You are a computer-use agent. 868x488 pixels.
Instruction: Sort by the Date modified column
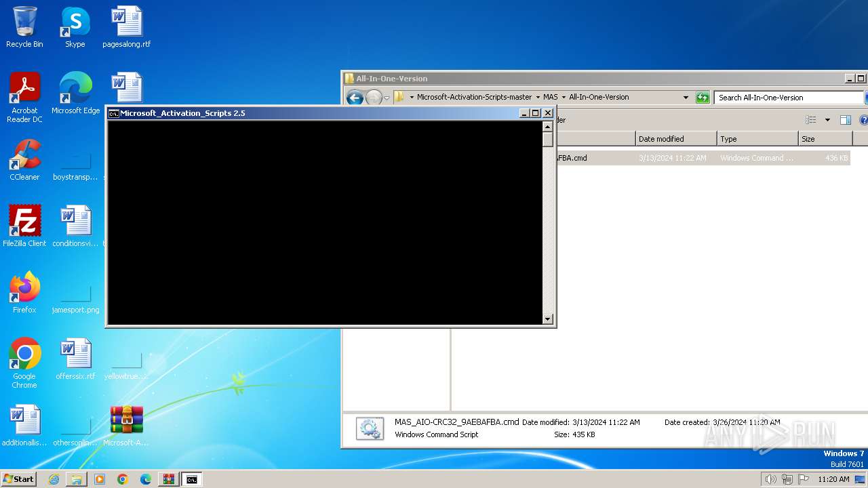[676, 139]
